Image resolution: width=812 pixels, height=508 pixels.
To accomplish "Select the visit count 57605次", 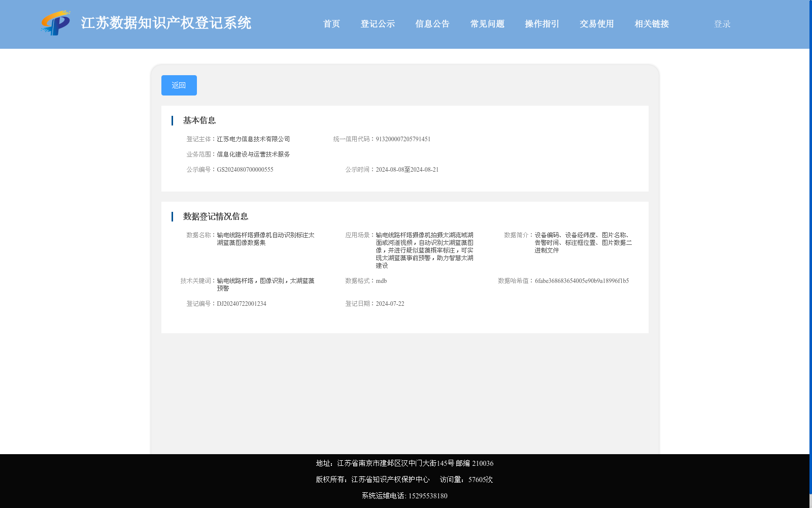I will (x=481, y=480).
